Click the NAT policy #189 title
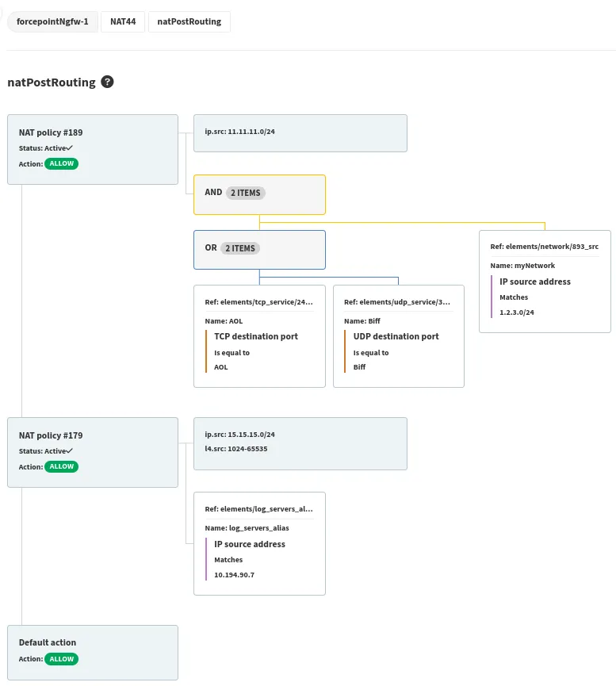616x686 pixels. (51, 132)
